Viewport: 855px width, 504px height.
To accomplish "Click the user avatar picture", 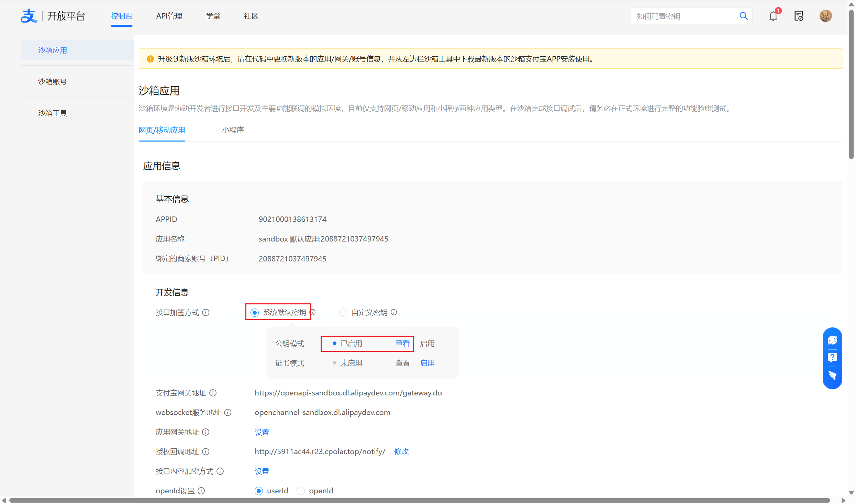I will 825,16.
